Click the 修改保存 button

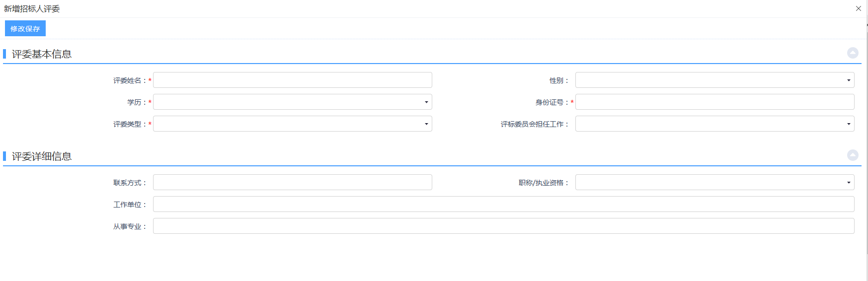point(25,29)
